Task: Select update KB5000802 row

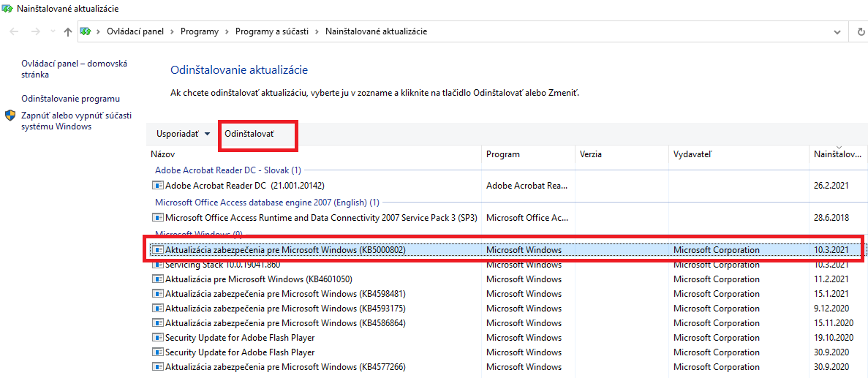Action: point(507,250)
